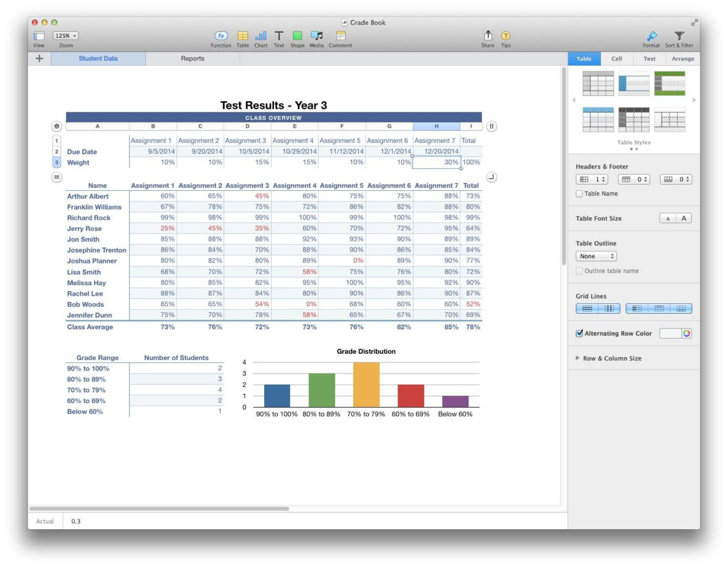Screen dimensions: 728x568
Task: Open the Media browser icon
Action: [316, 35]
